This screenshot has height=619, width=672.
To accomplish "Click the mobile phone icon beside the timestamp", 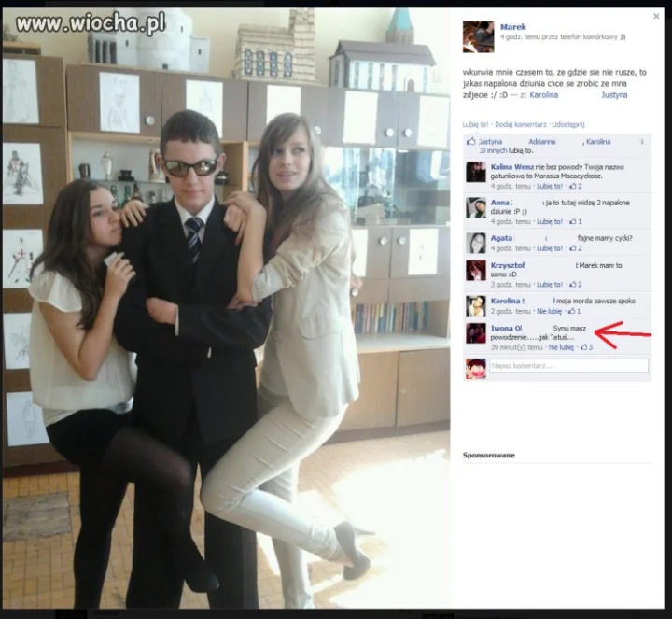I will (x=623, y=37).
